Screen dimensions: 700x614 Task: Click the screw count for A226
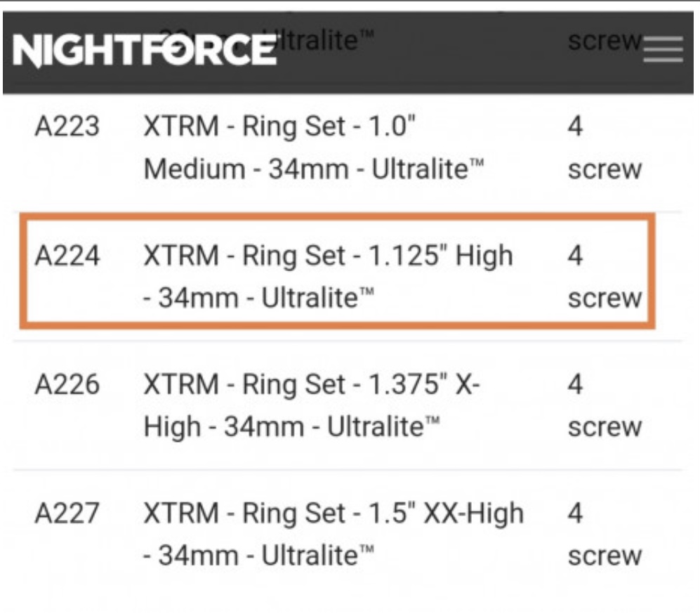(x=604, y=406)
